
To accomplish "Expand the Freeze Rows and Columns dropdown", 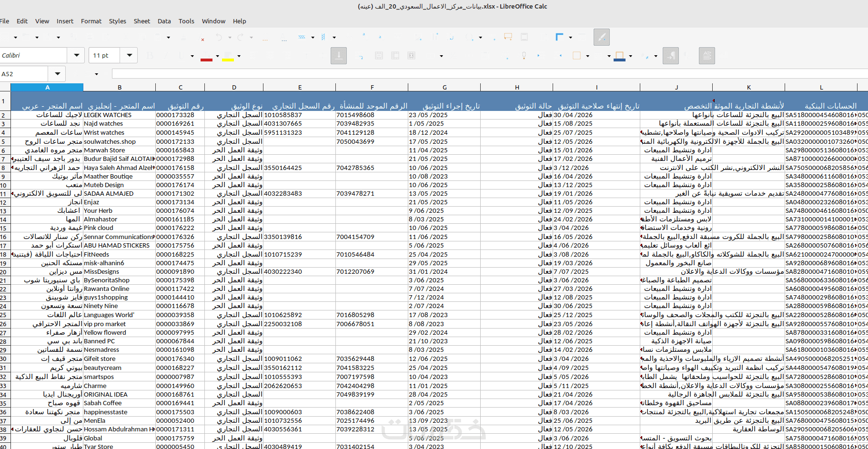I will click(570, 38).
